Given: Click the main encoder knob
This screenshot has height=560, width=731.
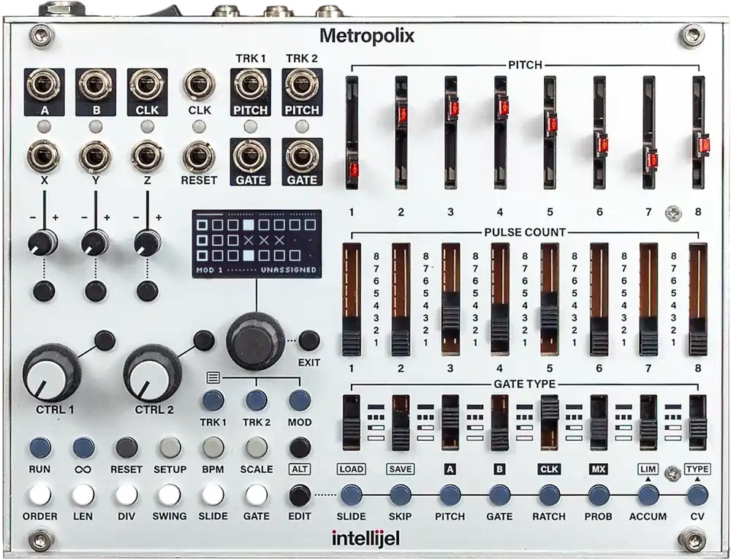Looking at the screenshot, I should pyautogui.click(x=255, y=341).
